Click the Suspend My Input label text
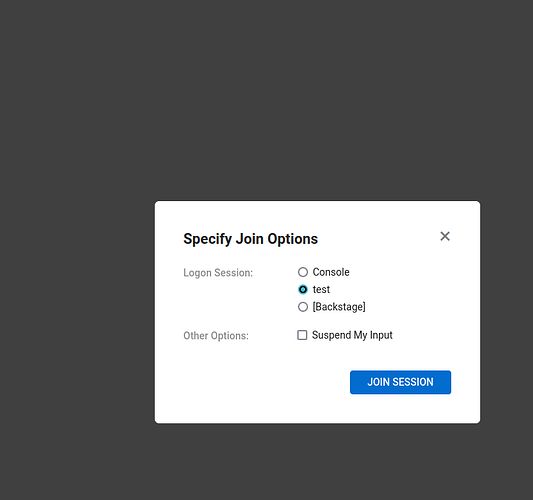Viewport: 533px width, 500px height. [x=352, y=335]
